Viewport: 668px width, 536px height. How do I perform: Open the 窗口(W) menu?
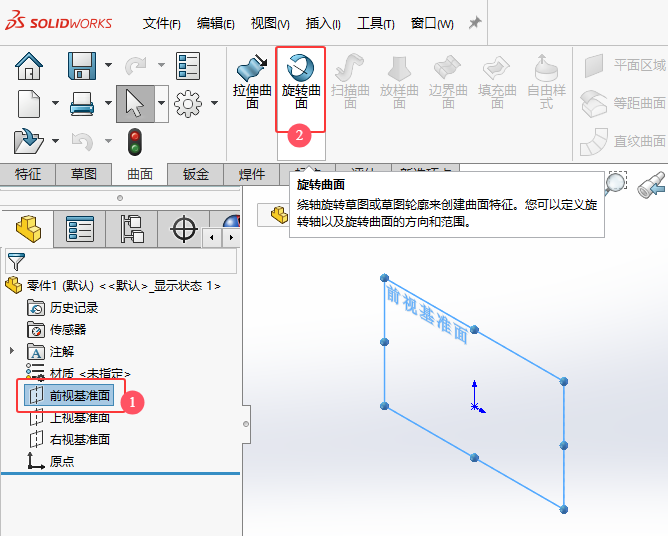(432, 23)
